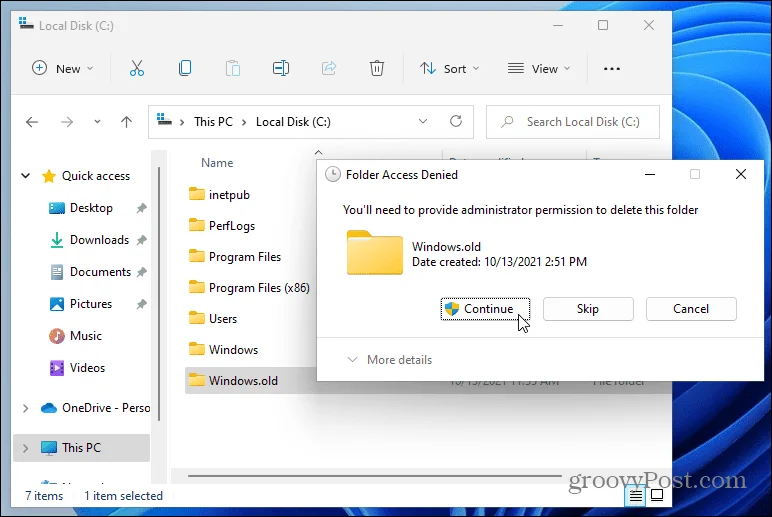The height and width of the screenshot is (517, 772).
Task: Click the chevron after the drive icon in address bar
Action: [x=182, y=122]
